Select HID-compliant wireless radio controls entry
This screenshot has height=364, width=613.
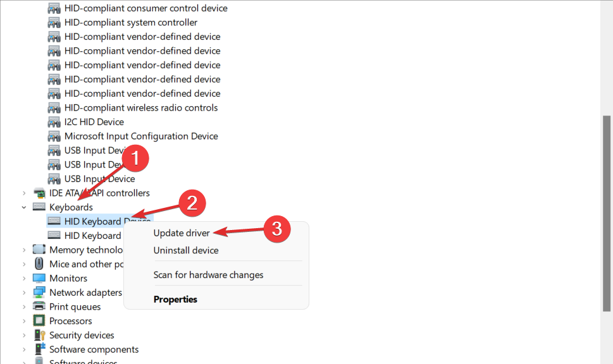(140, 107)
